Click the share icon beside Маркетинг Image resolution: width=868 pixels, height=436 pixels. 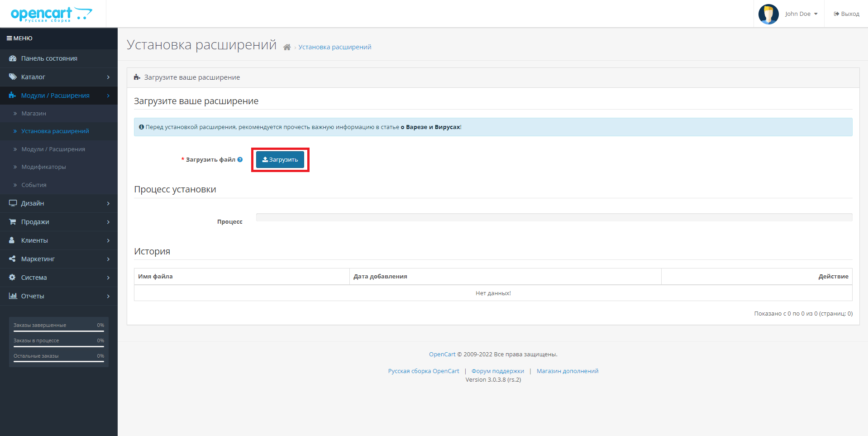(x=12, y=259)
